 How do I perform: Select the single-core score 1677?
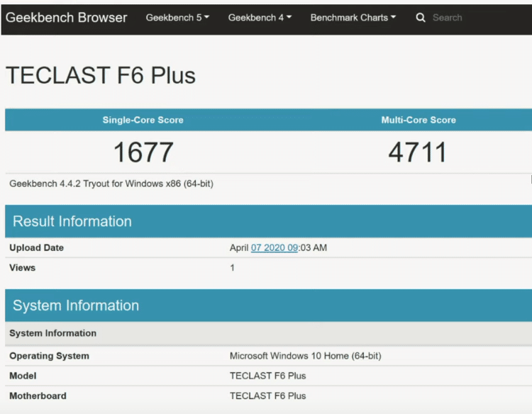click(143, 152)
